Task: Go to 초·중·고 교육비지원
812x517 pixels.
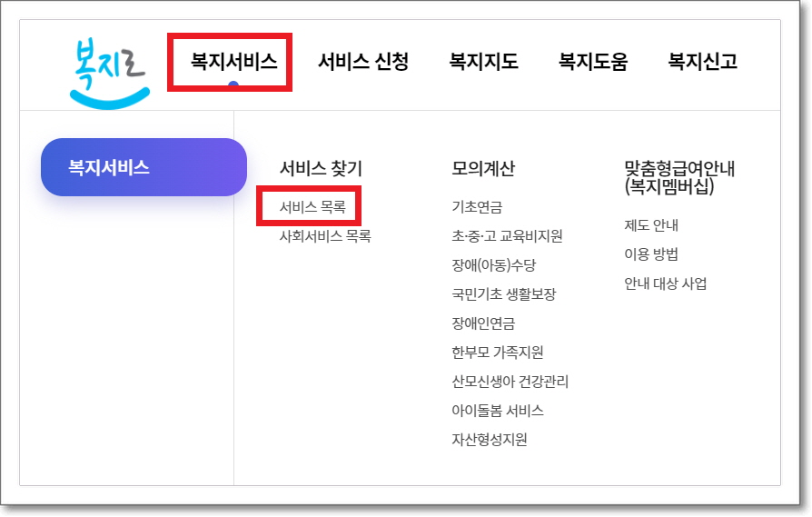Action: click(507, 236)
